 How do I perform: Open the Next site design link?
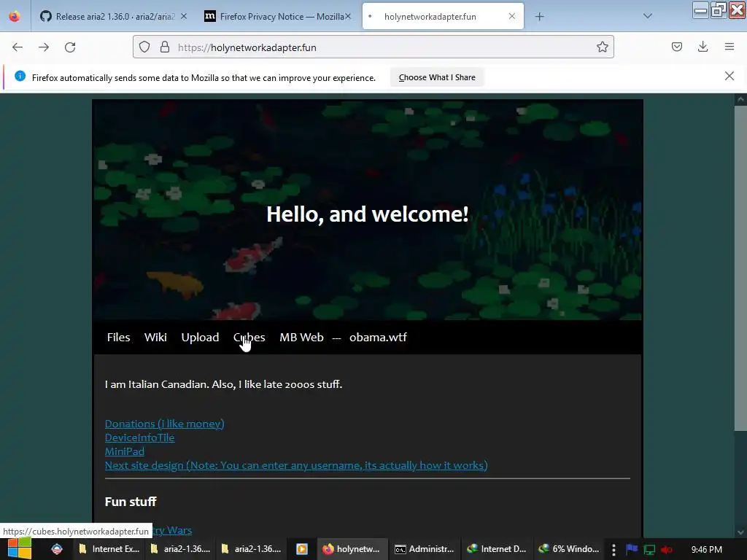pos(296,465)
